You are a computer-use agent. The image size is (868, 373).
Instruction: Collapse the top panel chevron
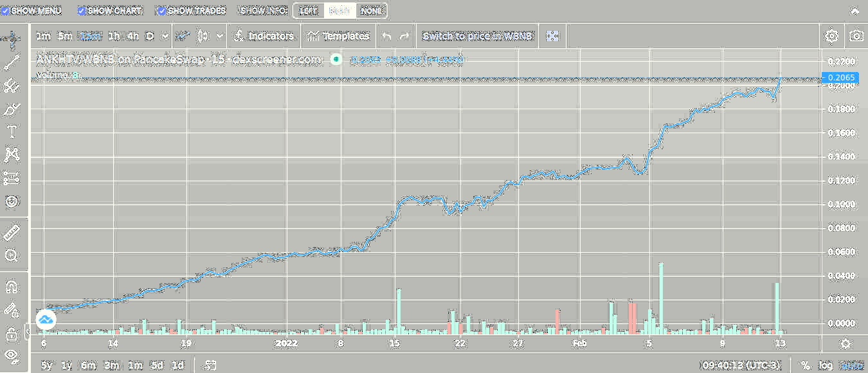(854, 11)
